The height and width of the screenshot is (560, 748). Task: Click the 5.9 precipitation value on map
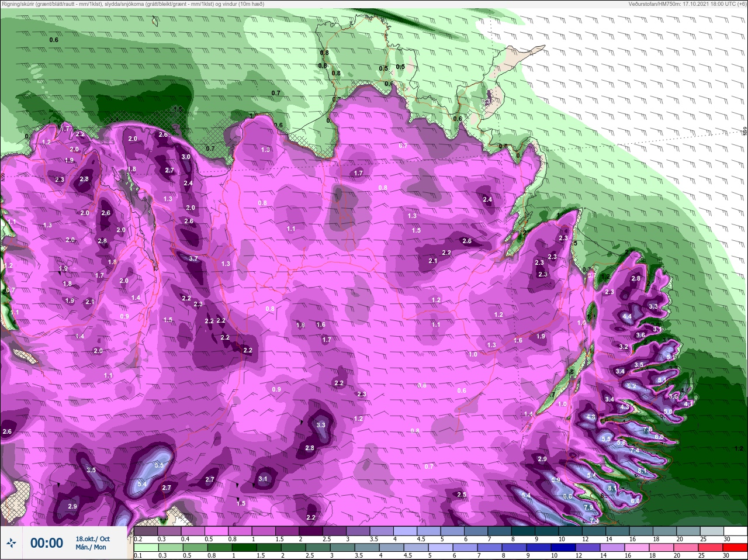click(x=556, y=480)
